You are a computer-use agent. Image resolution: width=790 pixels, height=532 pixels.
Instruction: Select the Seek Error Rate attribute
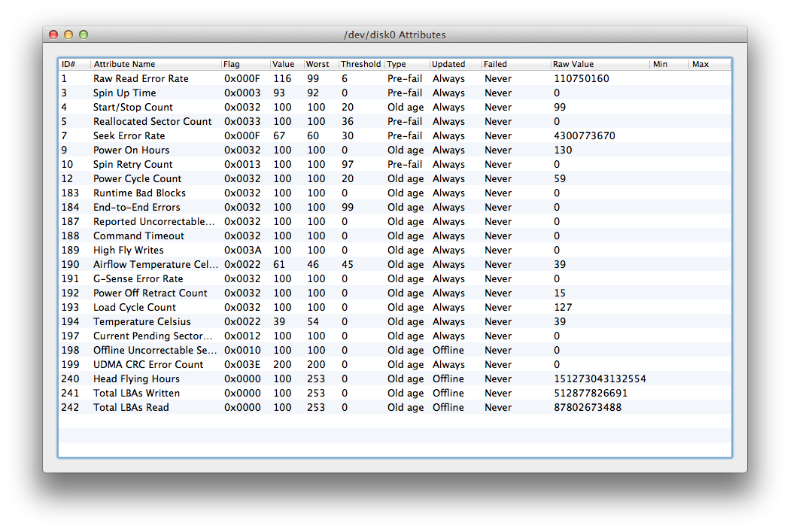(x=395, y=135)
